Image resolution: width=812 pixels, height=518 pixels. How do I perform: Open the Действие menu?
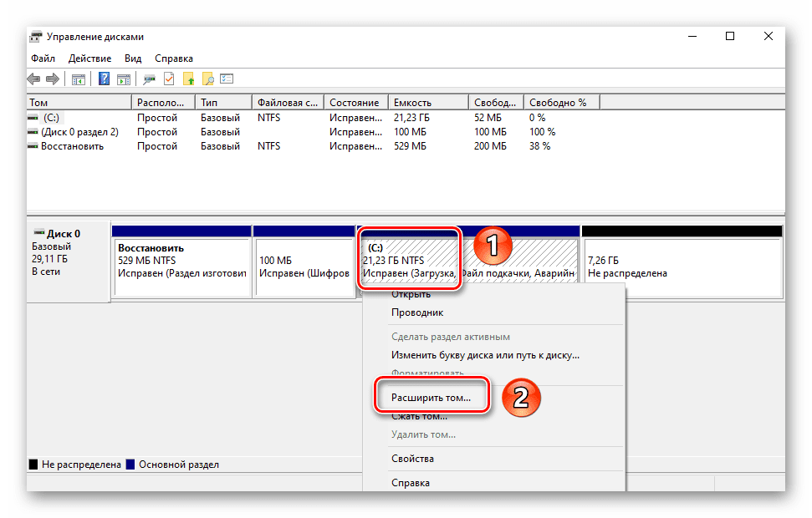[x=89, y=58]
